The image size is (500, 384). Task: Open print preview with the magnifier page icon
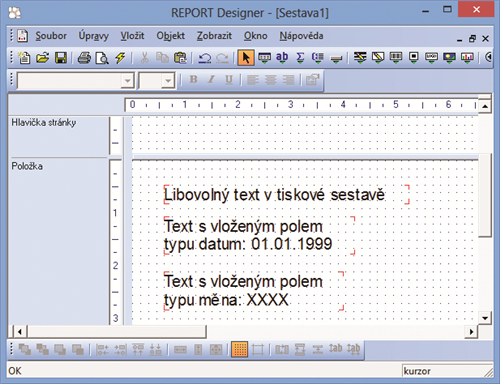[102, 58]
